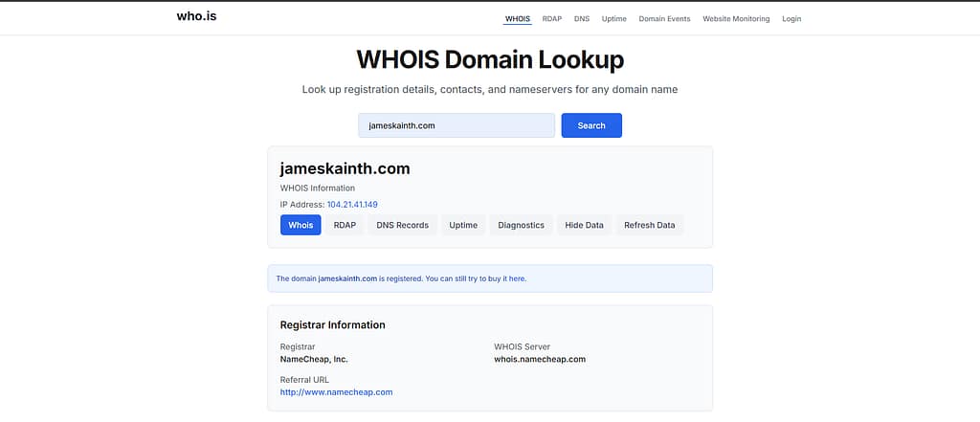This screenshot has width=980, height=422.
Task: Toggle Hide Data button
Action: [584, 225]
